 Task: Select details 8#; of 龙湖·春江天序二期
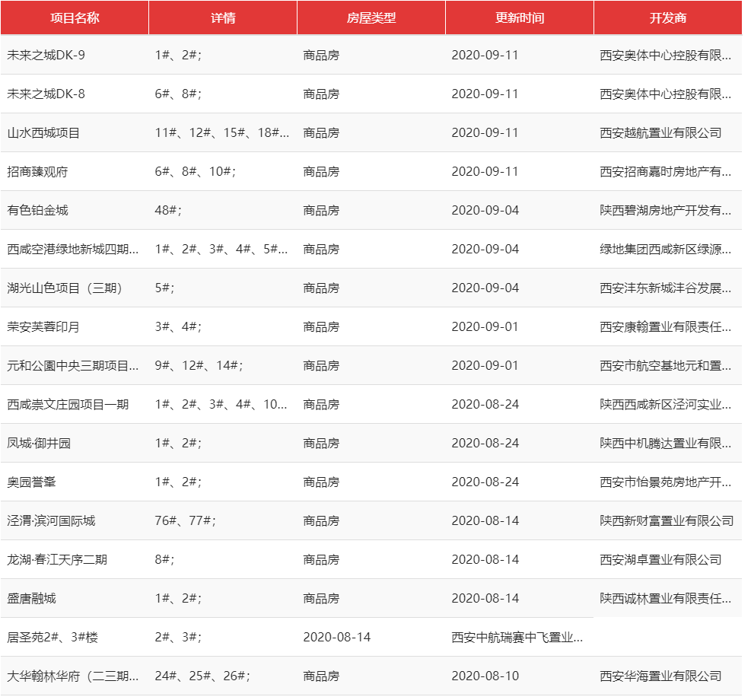click(x=165, y=559)
